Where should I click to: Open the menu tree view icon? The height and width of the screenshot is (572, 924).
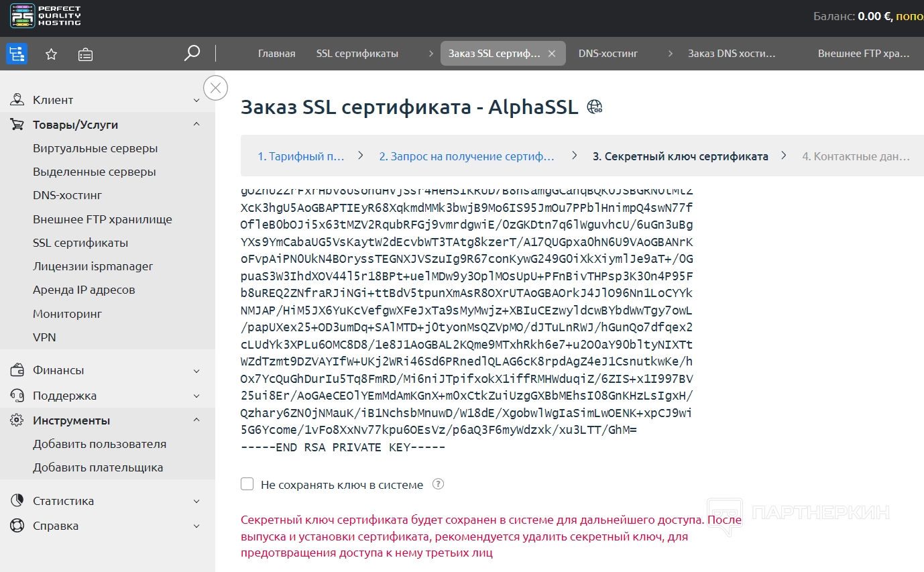coord(17,54)
